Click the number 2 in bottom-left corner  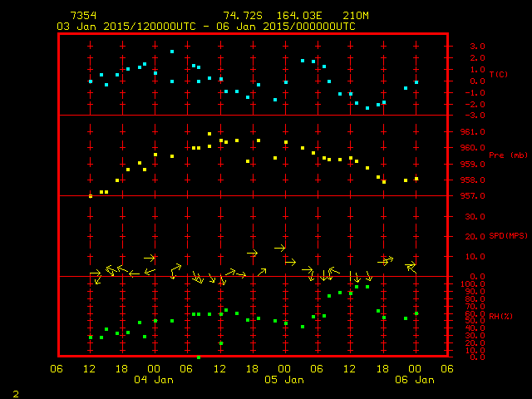[x=16, y=392]
